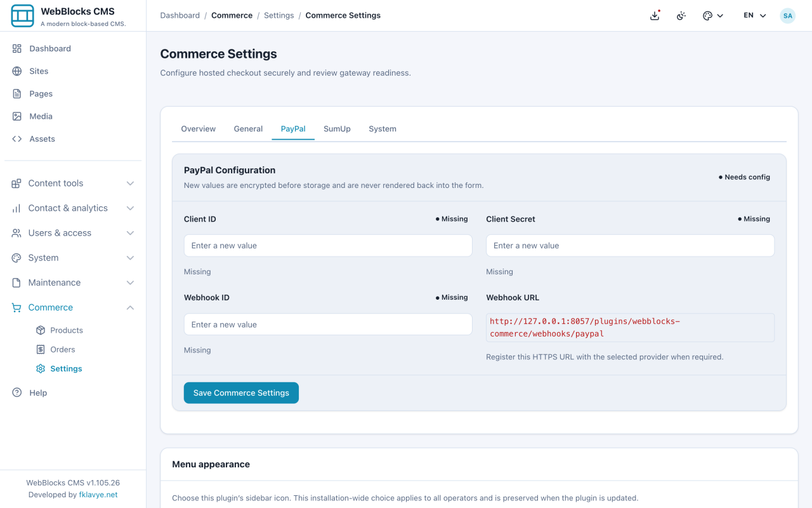Click the Menu appearance heading
This screenshot has height=508, width=812.
click(x=211, y=464)
